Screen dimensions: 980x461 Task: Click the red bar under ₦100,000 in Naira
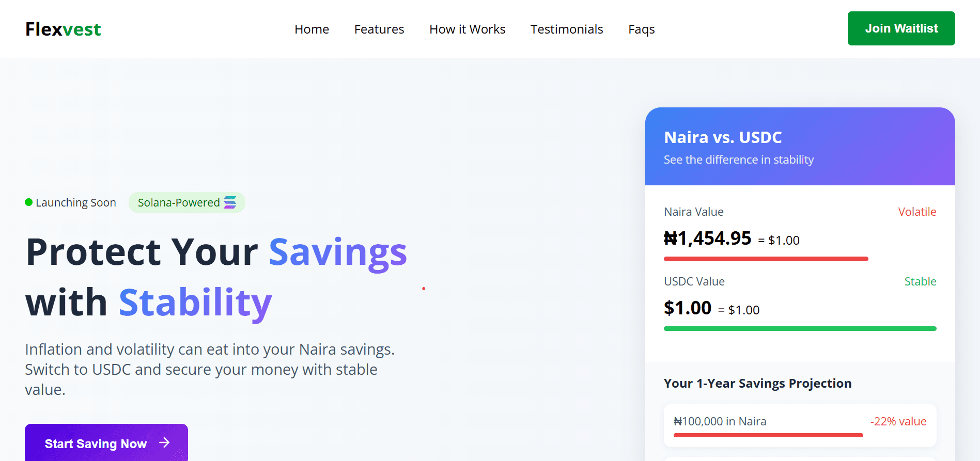pos(768,435)
